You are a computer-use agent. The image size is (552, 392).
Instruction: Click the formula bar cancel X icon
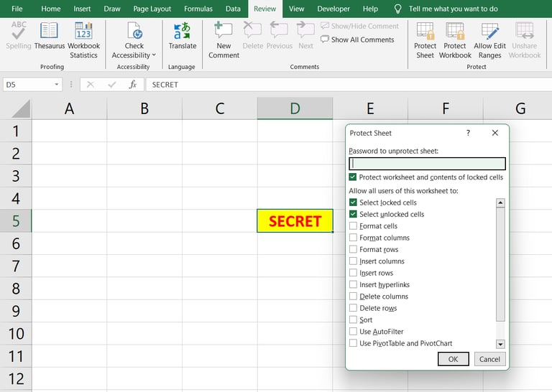point(90,85)
